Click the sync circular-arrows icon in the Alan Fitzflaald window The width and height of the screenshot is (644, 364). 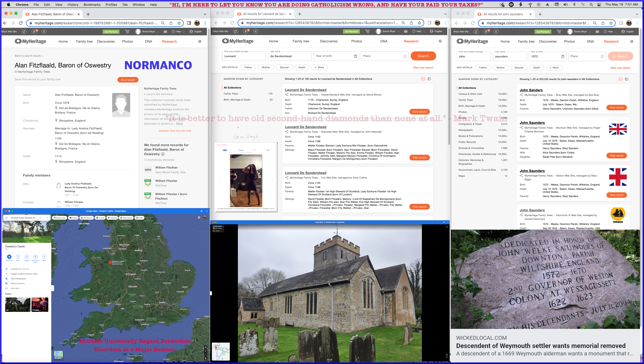24,32
